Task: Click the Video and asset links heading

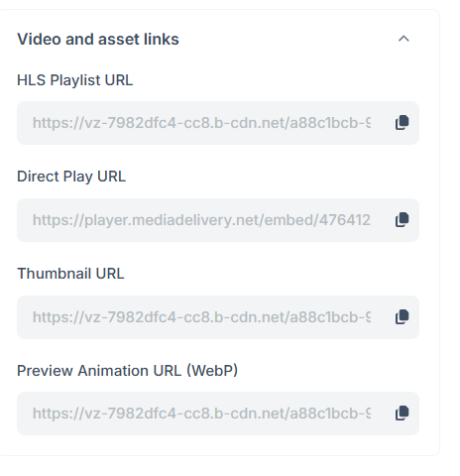Action: (x=98, y=39)
